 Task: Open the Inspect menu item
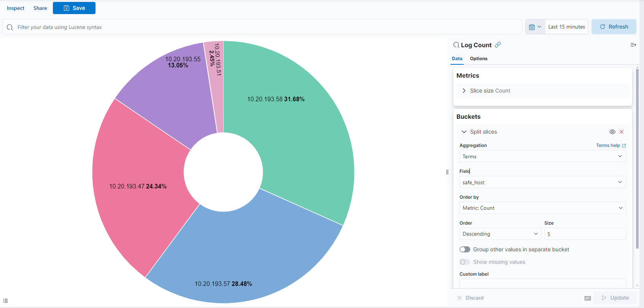point(16,8)
